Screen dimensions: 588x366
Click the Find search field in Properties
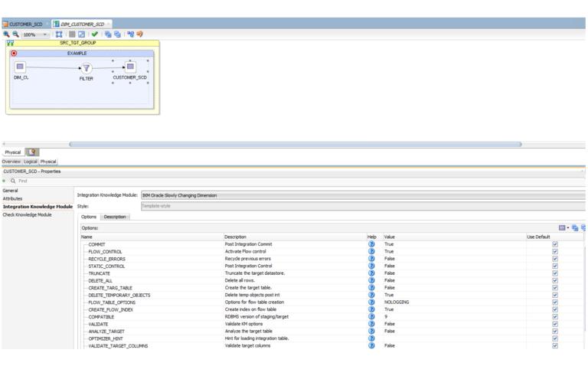(x=46, y=181)
